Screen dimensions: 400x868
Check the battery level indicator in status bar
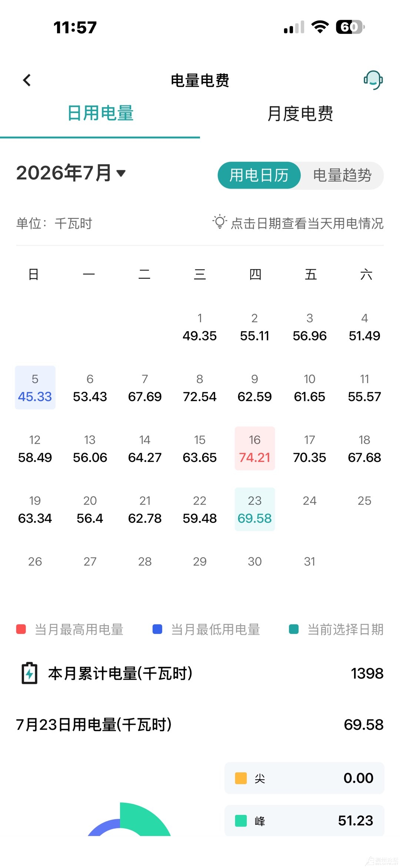350,27
